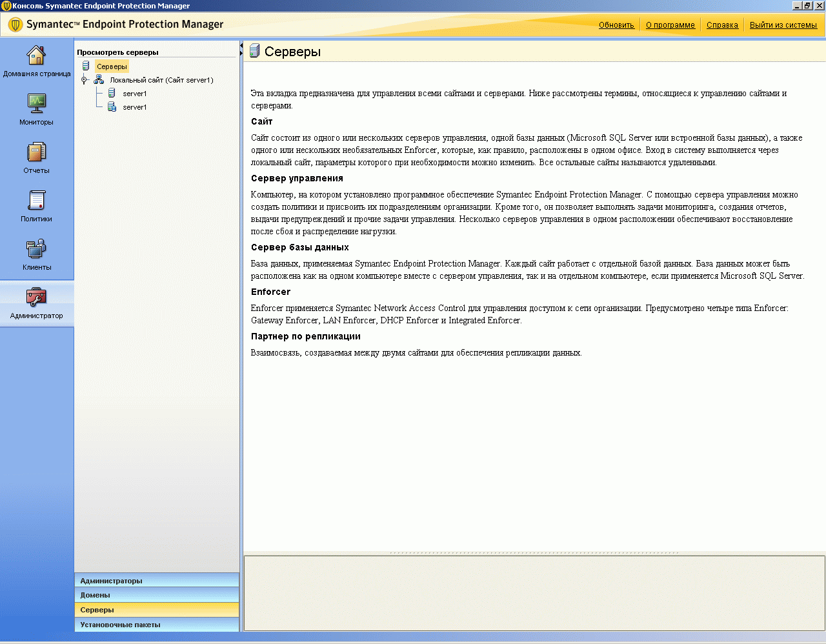Close the Symantec console window
Viewport: 826px width, 644px height.
818,6
